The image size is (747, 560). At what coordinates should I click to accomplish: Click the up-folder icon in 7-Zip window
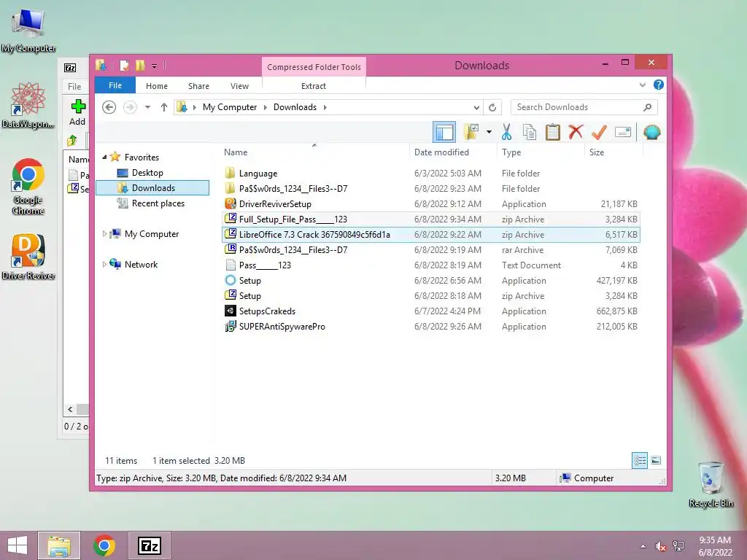tap(72, 140)
